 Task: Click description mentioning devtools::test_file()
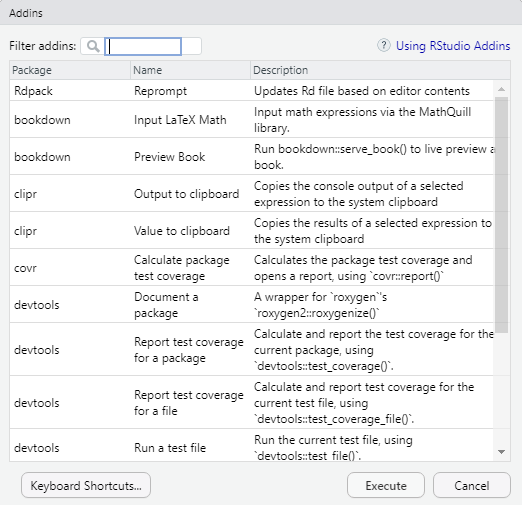click(333, 448)
